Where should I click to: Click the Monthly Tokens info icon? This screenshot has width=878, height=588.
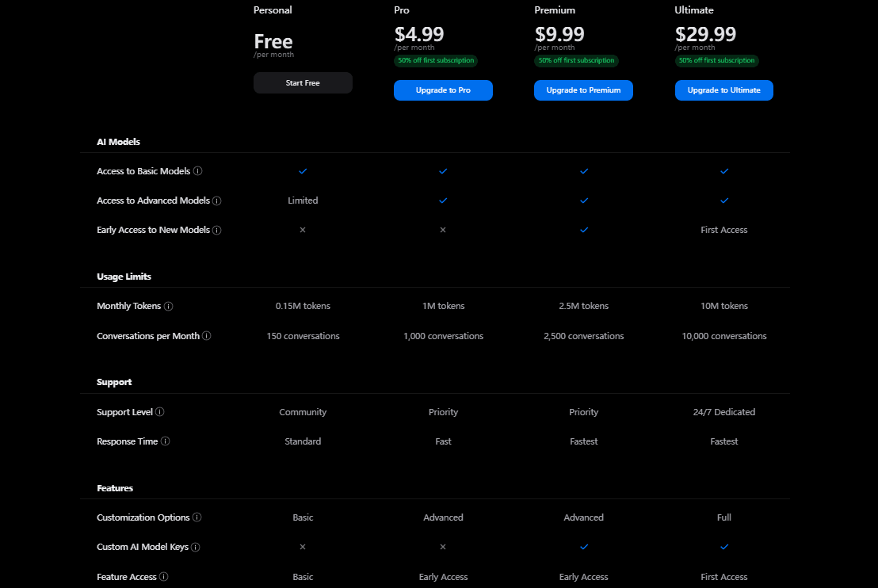coord(169,307)
